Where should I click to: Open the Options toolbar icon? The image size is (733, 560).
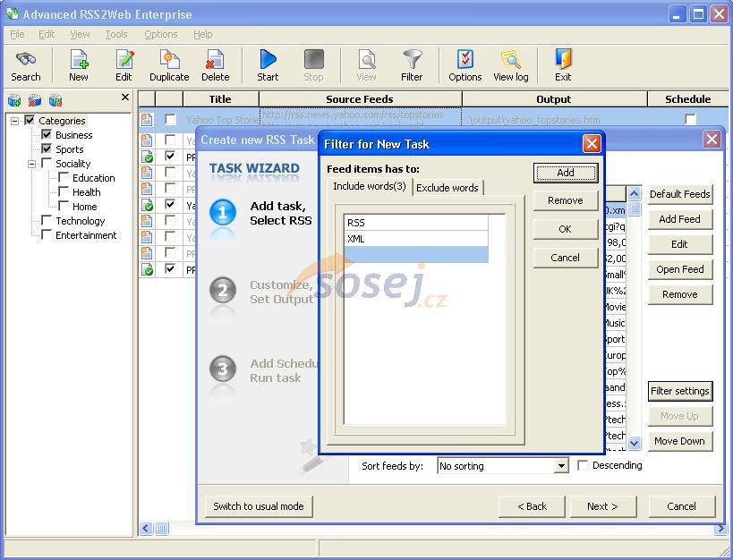pos(465,60)
